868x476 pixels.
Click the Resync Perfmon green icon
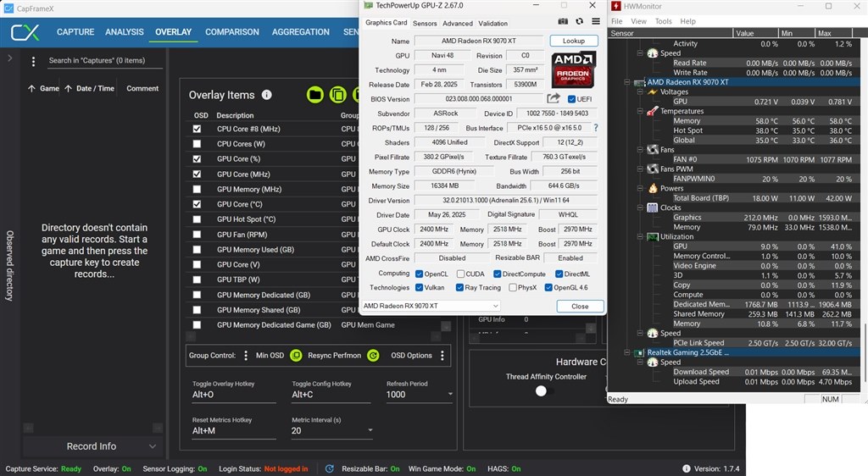click(373, 356)
